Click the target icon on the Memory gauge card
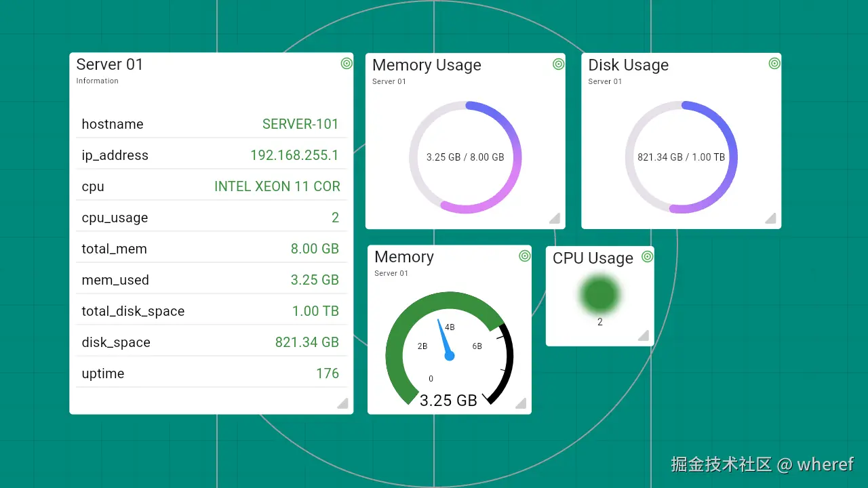 (x=524, y=256)
